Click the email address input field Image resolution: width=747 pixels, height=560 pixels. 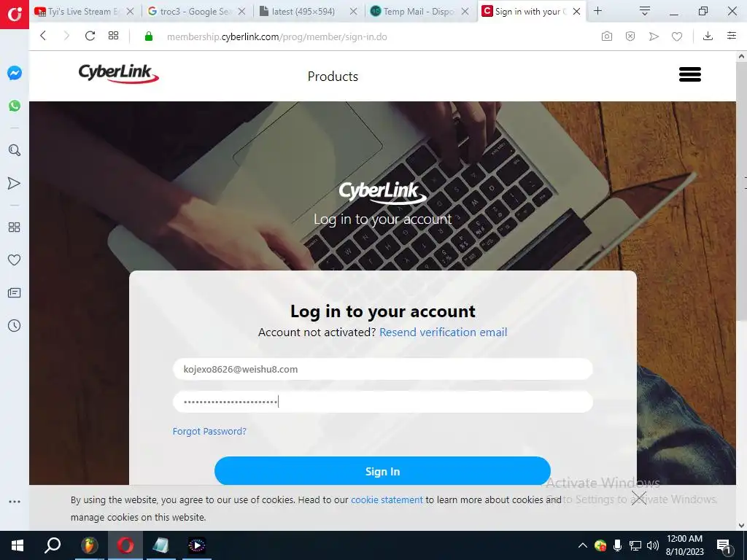pos(382,369)
